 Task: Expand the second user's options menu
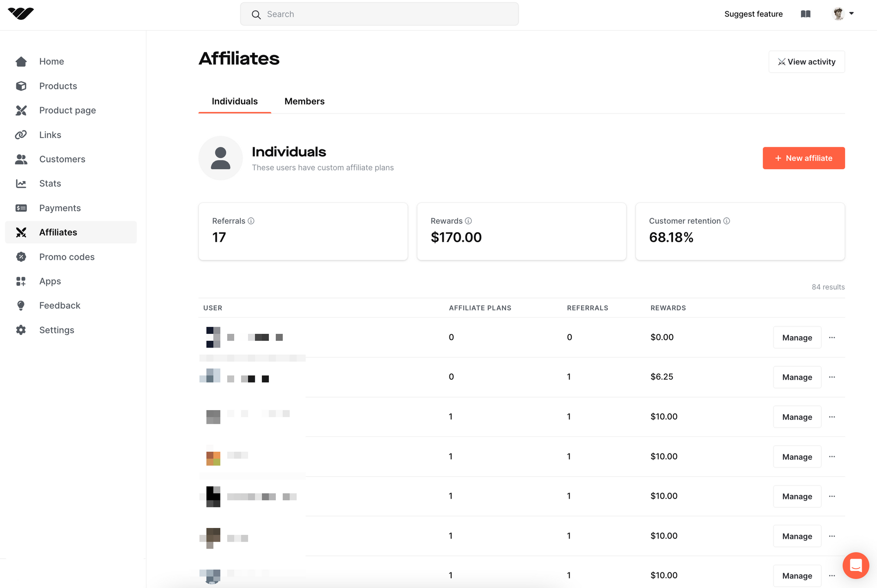(x=832, y=377)
